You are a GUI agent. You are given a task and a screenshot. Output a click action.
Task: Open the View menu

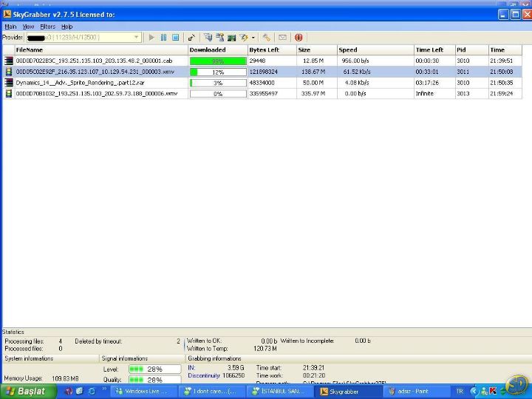28,27
